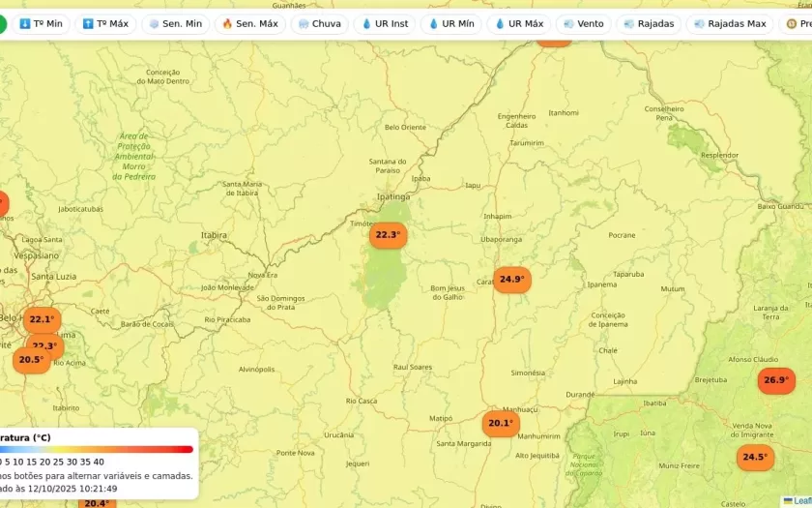Click the 22.3° marker near Timóteo
Viewport: 812px width, 508px height.
pos(388,235)
